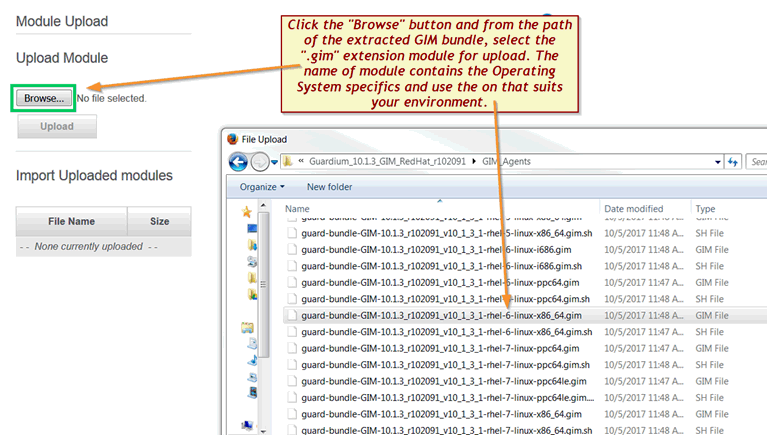
Task: Select file rhel-7-linux-ppc64.gim.sh
Action: [x=445, y=365]
